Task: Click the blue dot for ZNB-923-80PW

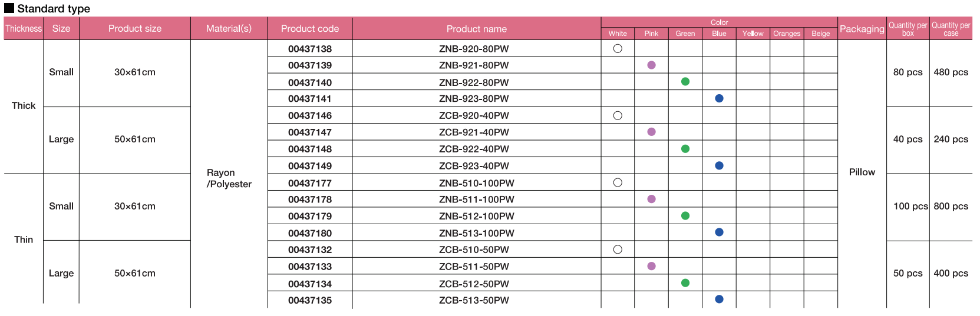Action: (719, 98)
